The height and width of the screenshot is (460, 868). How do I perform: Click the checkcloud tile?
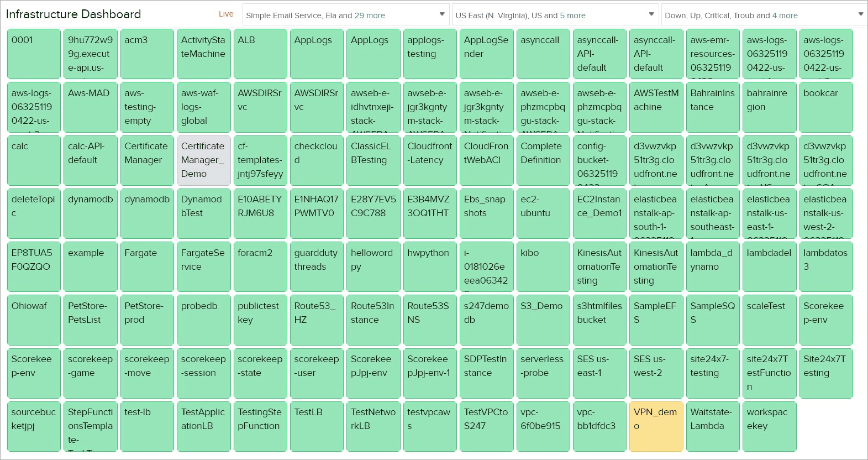pyautogui.click(x=317, y=160)
